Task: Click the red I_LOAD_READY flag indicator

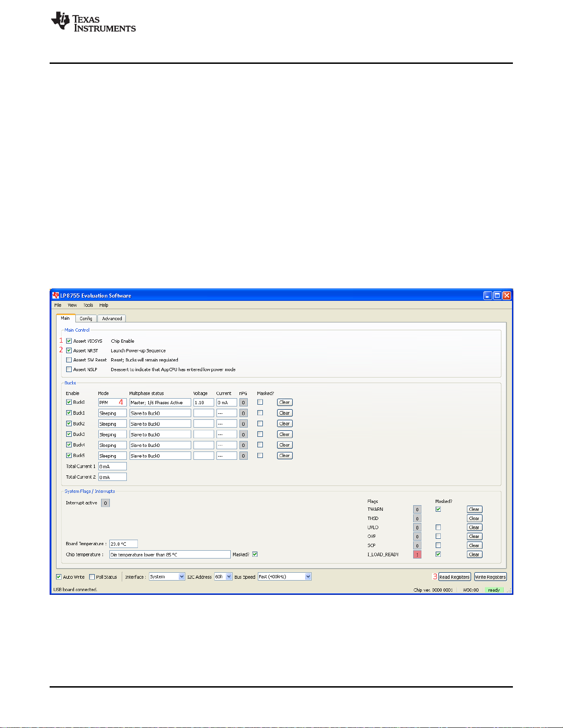Action: (417, 555)
